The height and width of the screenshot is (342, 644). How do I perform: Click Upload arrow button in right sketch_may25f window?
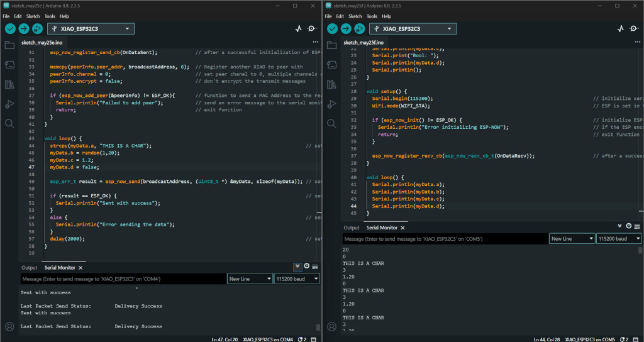[x=346, y=29]
